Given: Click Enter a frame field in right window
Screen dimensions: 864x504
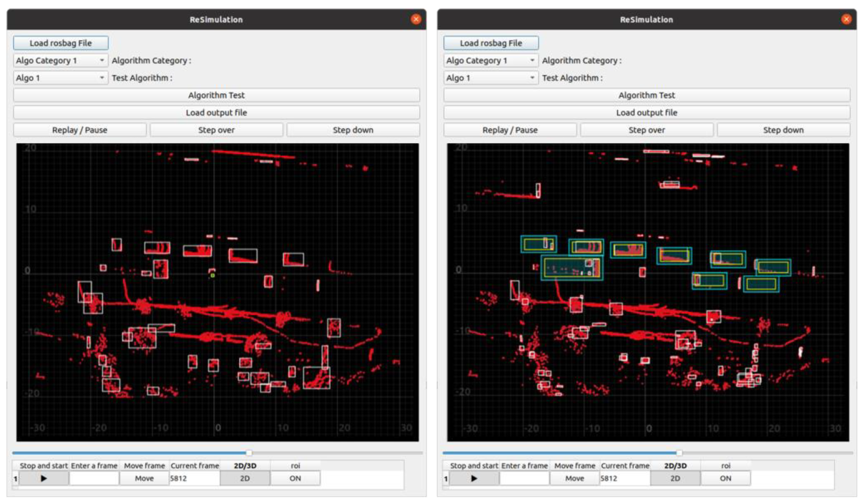Looking at the screenshot, I should coord(524,478).
